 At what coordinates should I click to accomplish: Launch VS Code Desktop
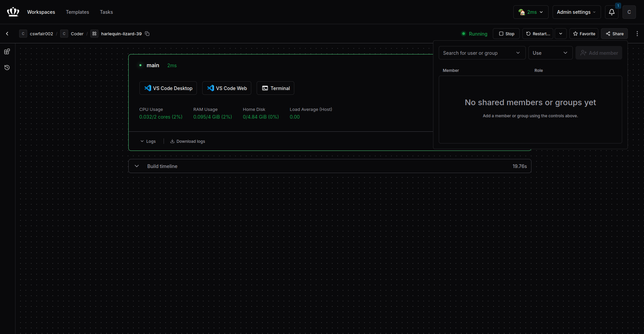click(x=168, y=88)
